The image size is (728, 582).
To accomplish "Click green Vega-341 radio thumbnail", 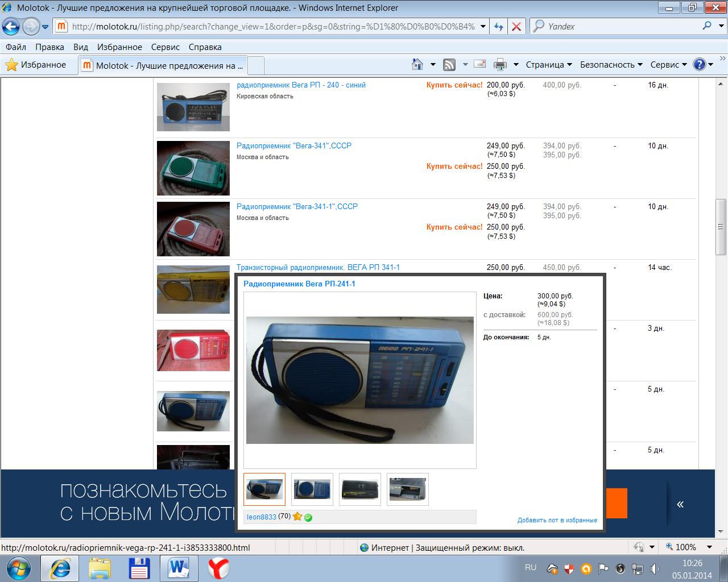I will tap(193, 168).
